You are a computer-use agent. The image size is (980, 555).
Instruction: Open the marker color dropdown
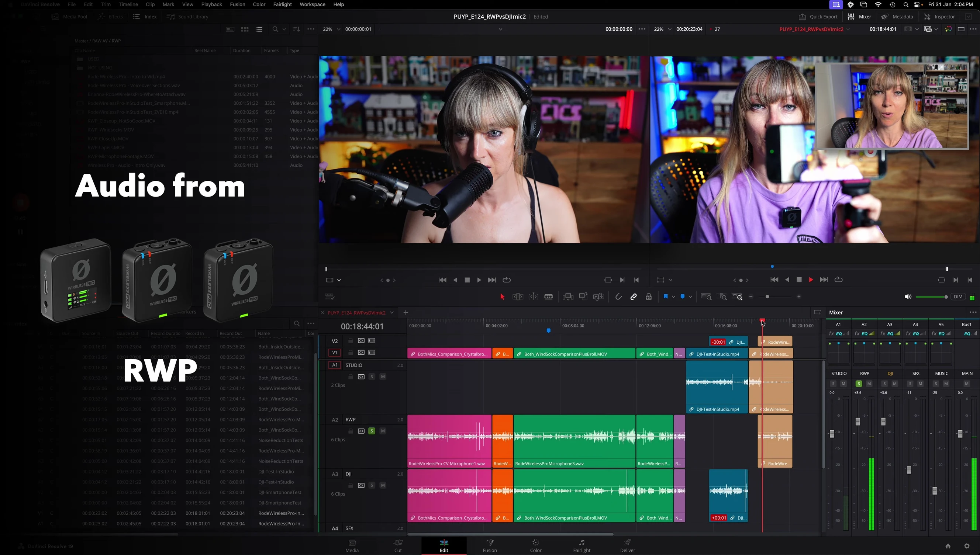[690, 297]
